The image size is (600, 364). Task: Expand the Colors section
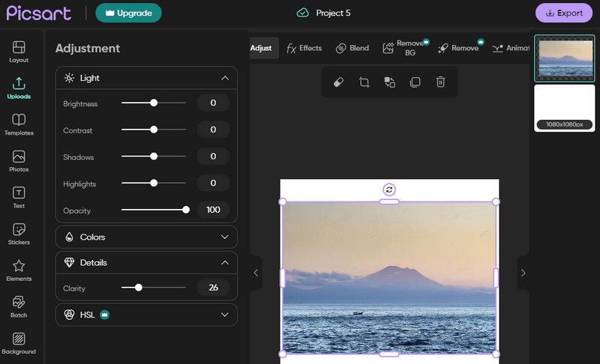click(224, 237)
